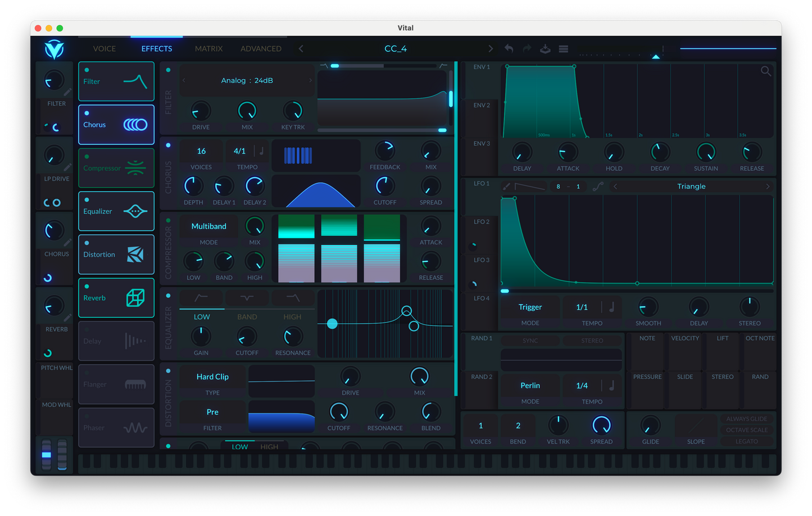Open the Multiband compressor mode dropdown
This screenshot has height=516, width=812.
click(x=208, y=227)
